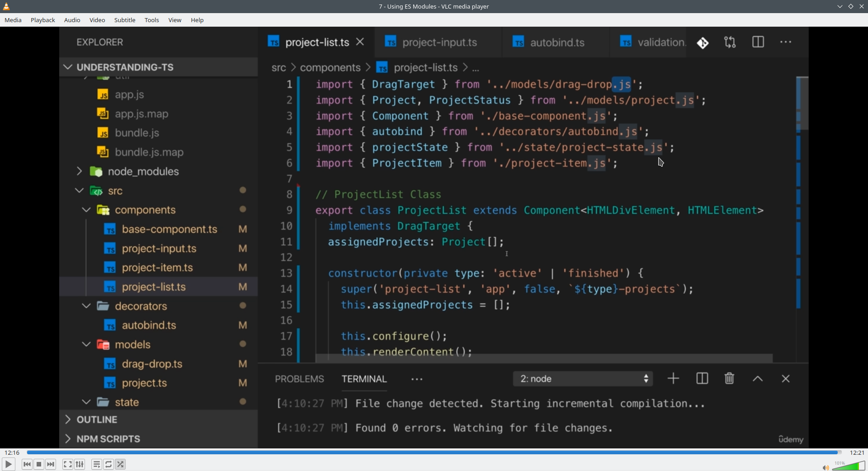
Task: Open the Playback menu
Action: click(x=43, y=20)
